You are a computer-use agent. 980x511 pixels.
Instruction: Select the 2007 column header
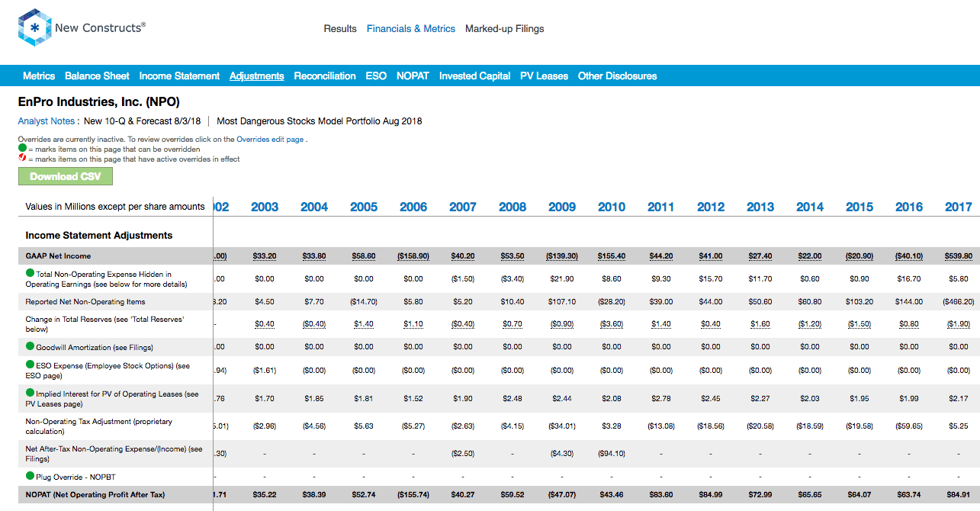pos(463,207)
